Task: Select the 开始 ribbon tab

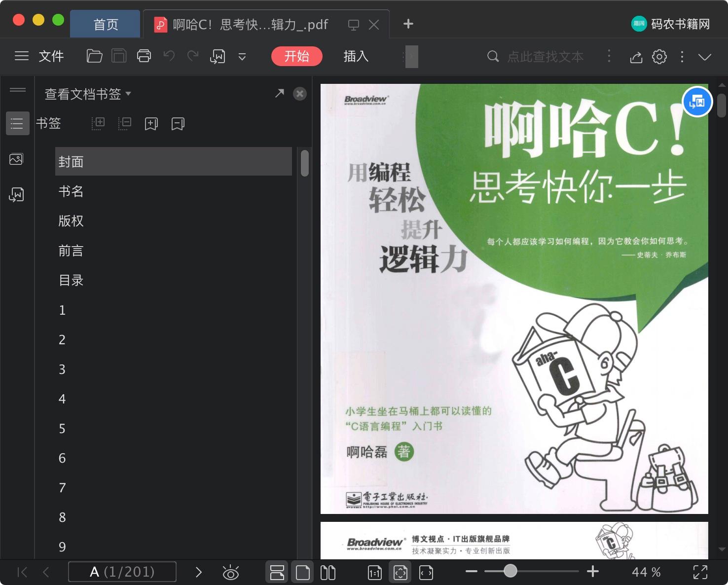Action: pyautogui.click(x=297, y=56)
